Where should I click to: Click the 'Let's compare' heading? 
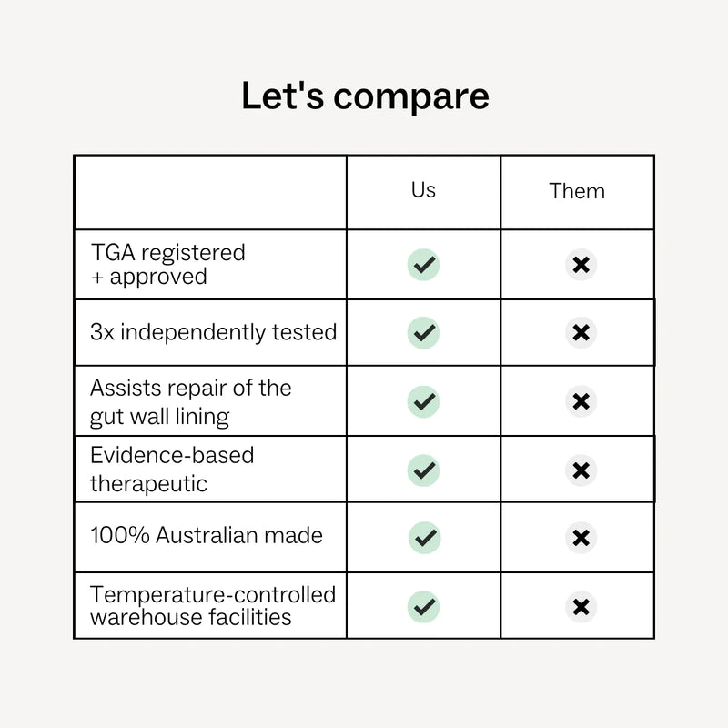coord(364,96)
